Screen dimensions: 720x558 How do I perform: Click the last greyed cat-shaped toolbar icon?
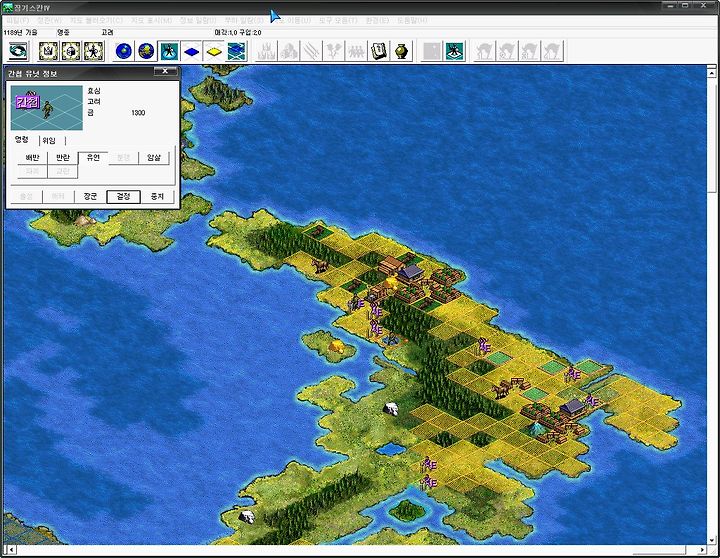552,51
